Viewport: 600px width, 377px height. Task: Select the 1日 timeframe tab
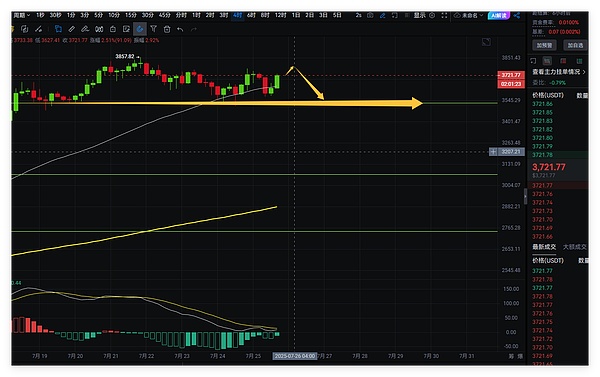pyautogui.click(x=296, y=15)
